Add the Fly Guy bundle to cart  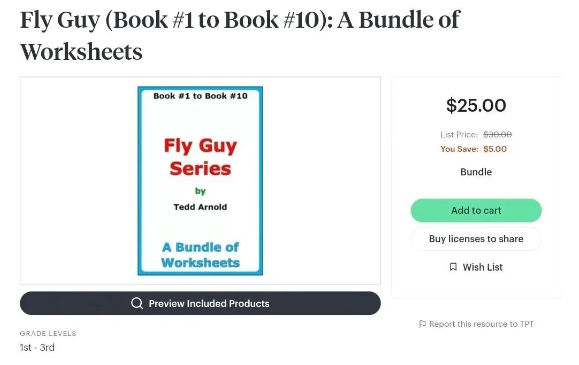(x=476, y=211)
